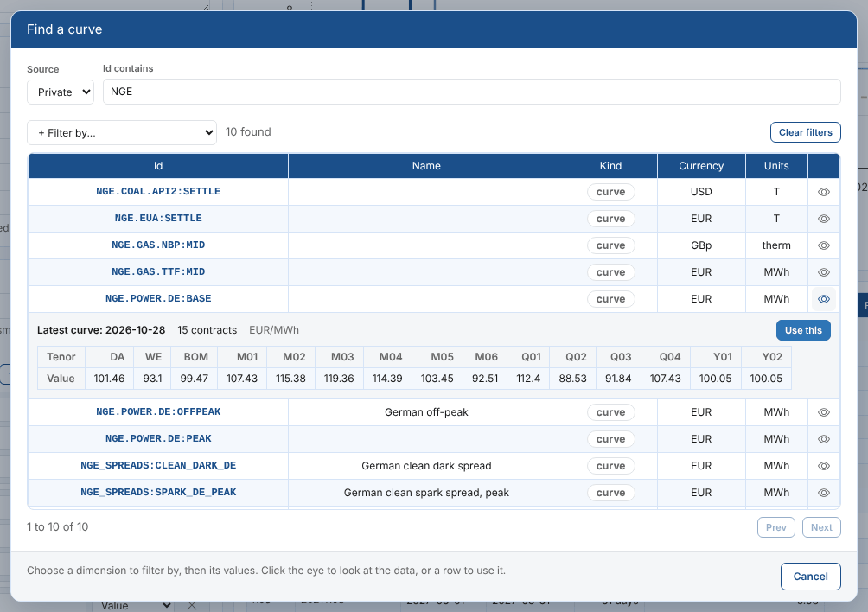Expand the '+ Filter by...' dropdown
868x612 pixels.
point(122,133)
